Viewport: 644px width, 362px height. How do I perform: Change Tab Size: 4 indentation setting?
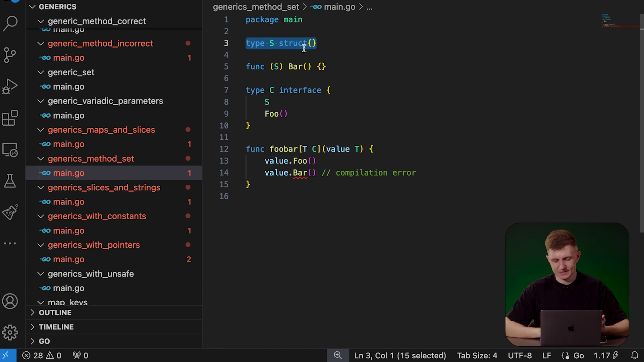(x=477, y=355)
